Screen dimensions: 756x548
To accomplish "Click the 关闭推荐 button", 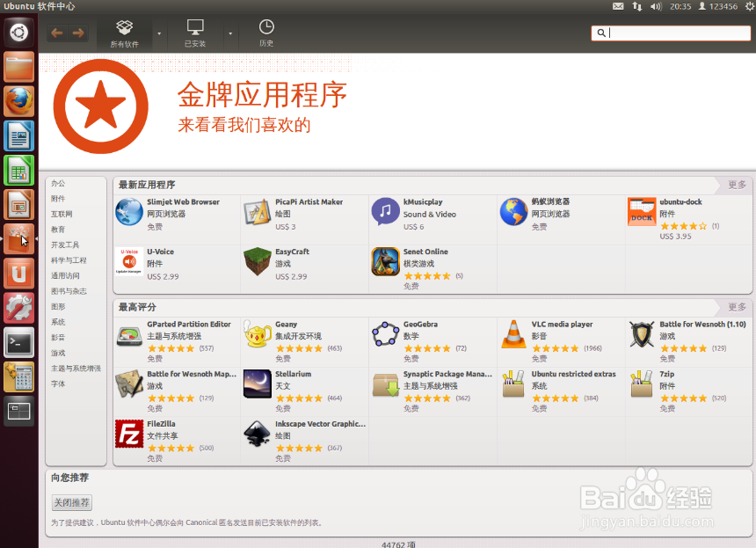I will pyautogui.click(x=70, y=501).
